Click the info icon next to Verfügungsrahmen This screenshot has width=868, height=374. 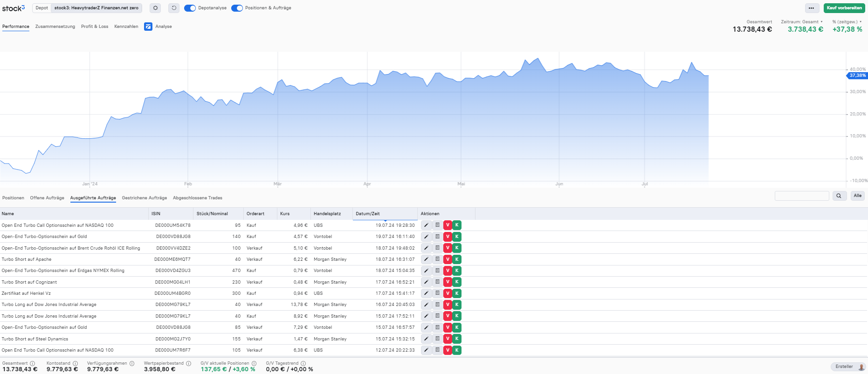point(132,363)
